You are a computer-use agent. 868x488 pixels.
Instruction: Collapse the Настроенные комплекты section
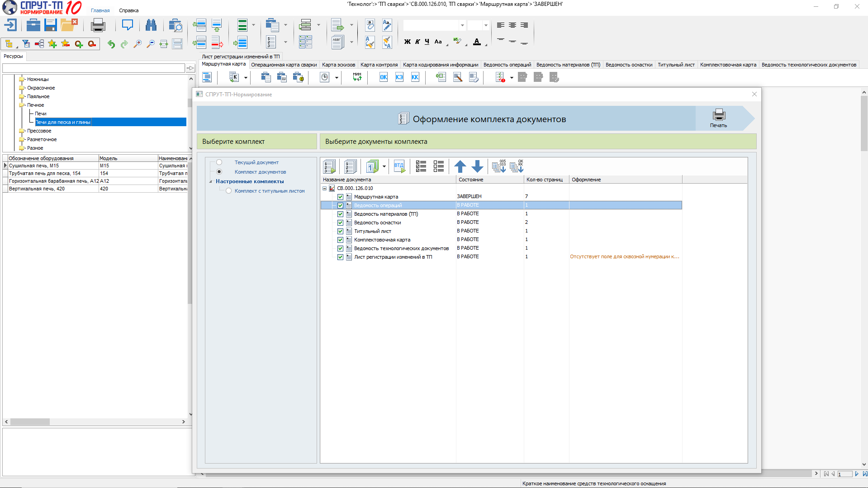(210, 181)
